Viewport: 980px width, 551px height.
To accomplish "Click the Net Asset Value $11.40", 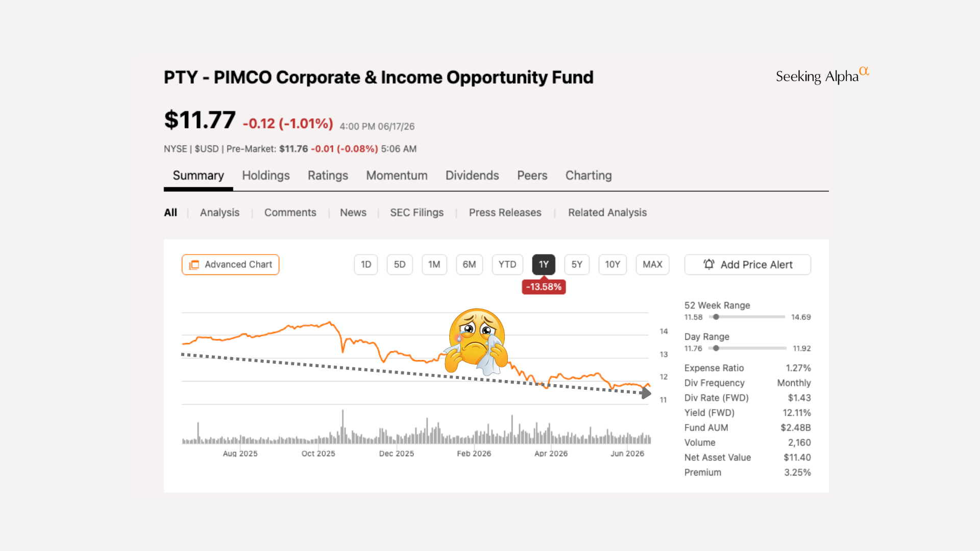I will tap(797, 457).
